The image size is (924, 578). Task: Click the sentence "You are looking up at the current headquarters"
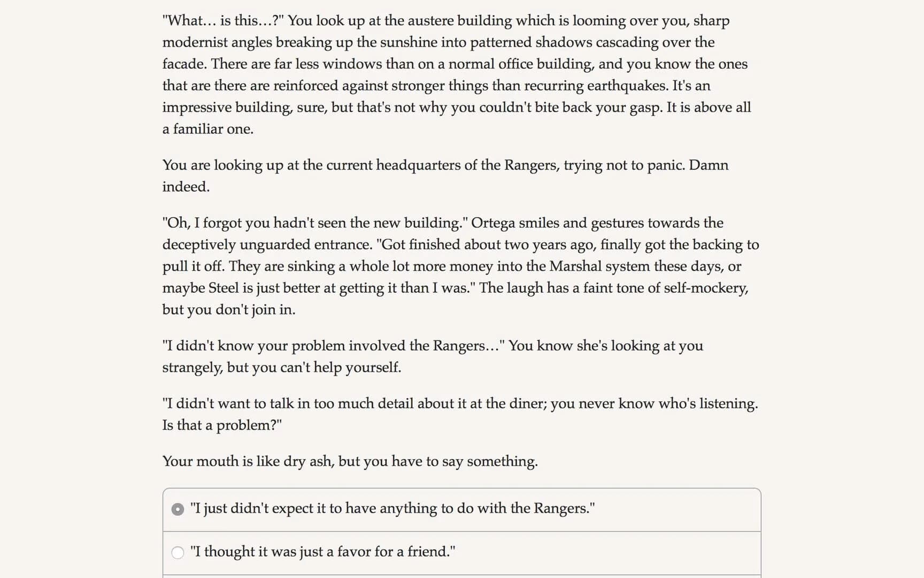(x=445, y=165)
